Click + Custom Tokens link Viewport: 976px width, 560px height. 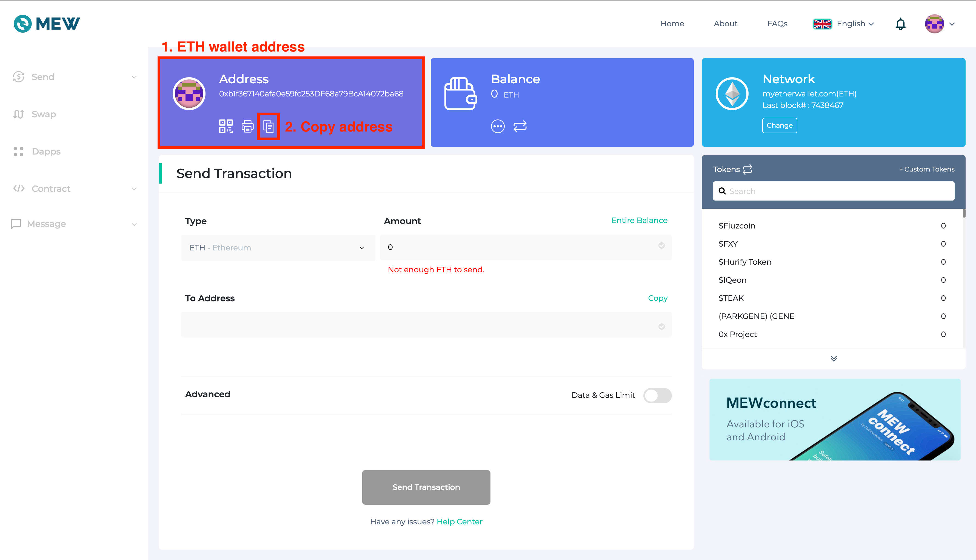click(926, 169)
